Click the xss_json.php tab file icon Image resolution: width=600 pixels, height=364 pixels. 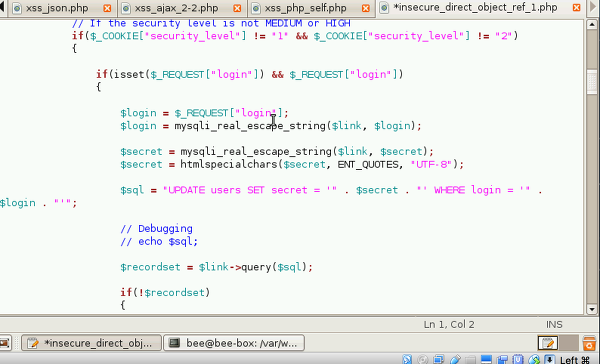click(x=17, y=8)
